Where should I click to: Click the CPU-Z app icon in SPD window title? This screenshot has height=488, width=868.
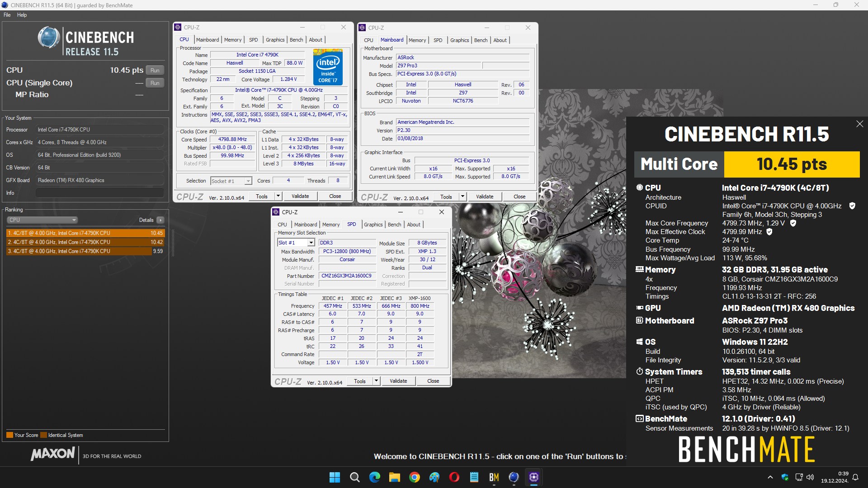pyautogui.click(x=276, y=212)
